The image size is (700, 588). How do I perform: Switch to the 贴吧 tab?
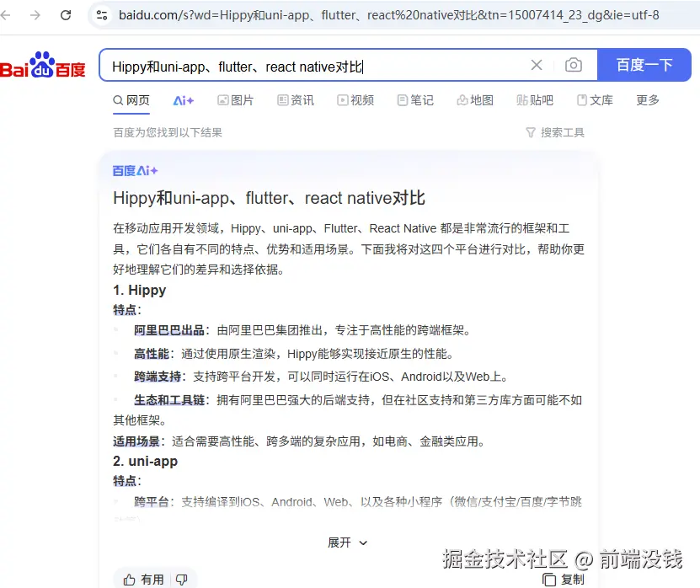click(x=535, y=100)
